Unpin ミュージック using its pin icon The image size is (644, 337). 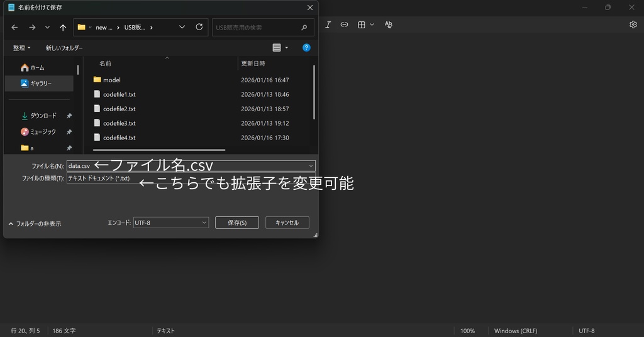pos(69,132)
